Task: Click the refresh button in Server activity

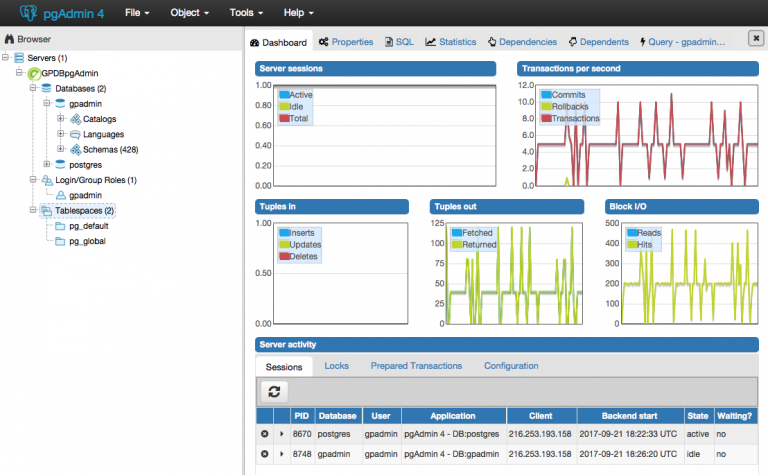Action: [x=274, y=391]
